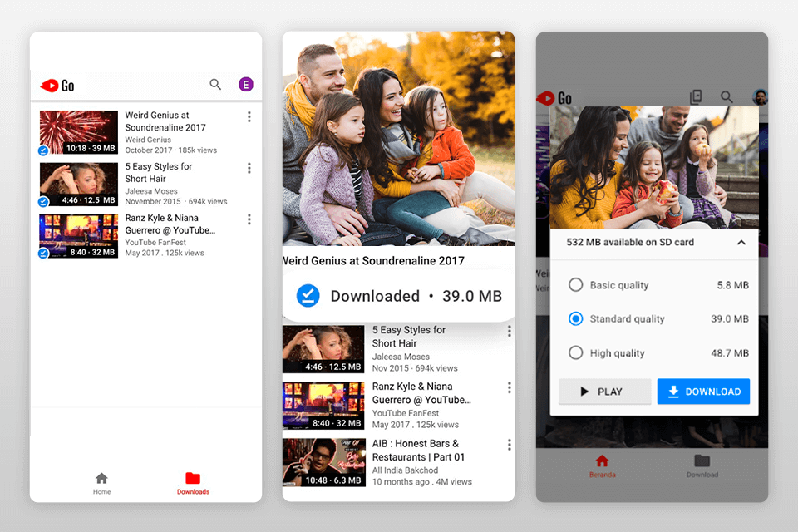The width and height of the screenshot is (798, 532).
Task: Tap the YouTube Go logo
Action: (58, 84)
